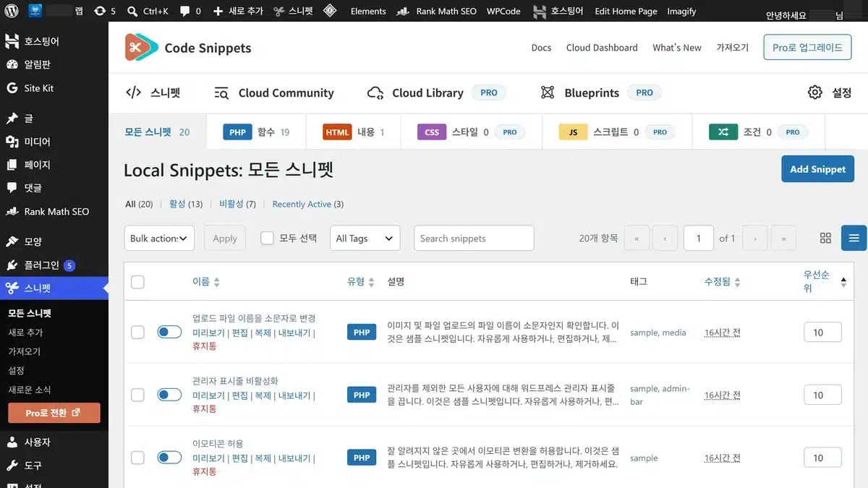Check the 이모티콘 허용 row checkbox
Viewport: 868px width, 488px height.
coord(137,458)
